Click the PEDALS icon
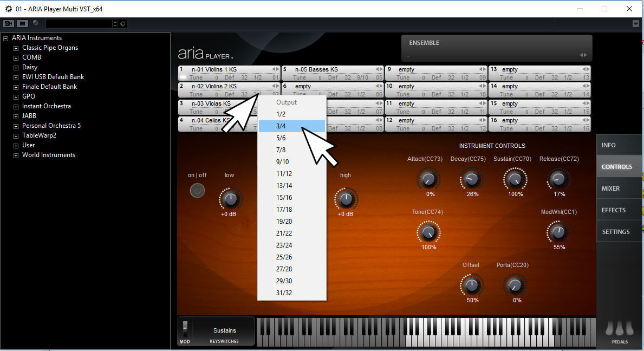644x351 pixels. [x=620, y=328]
